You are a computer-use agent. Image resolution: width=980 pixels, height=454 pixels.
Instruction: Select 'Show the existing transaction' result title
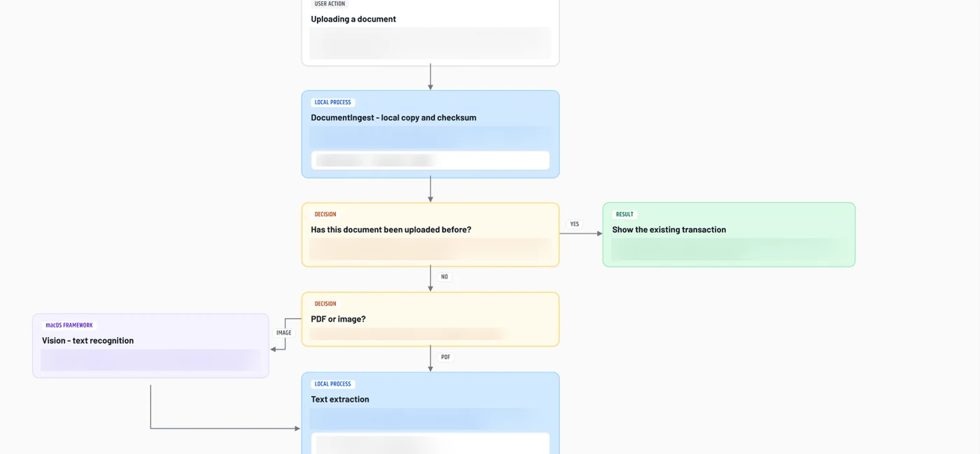[x=669, y=230]
